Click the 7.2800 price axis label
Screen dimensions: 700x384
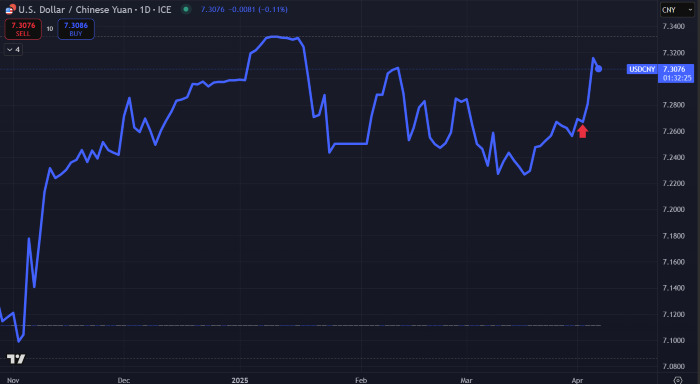[674, 105]
